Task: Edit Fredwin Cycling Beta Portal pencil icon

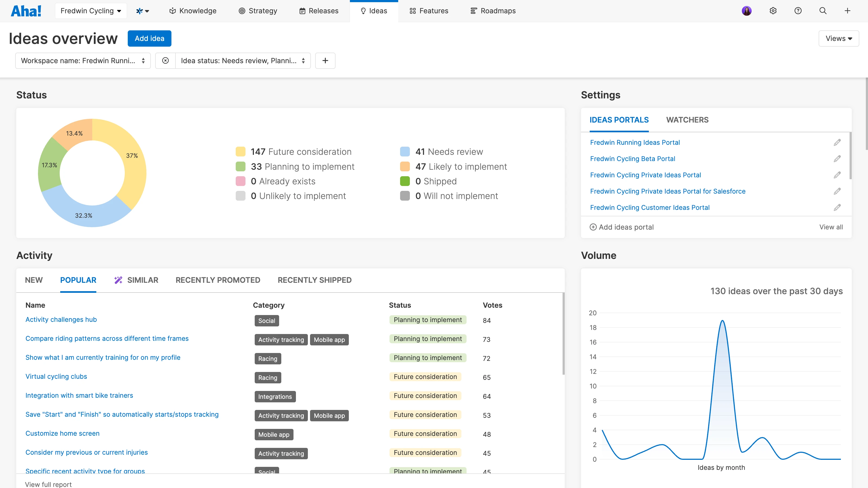Action: coord(837,159)
